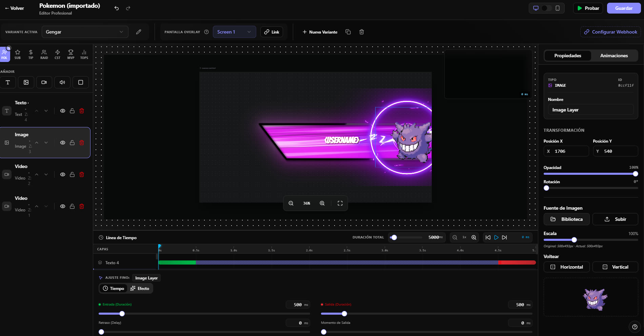Open the help button in bottom corner
This screenshot has height=336, width=644.
(x=635, y=327)
